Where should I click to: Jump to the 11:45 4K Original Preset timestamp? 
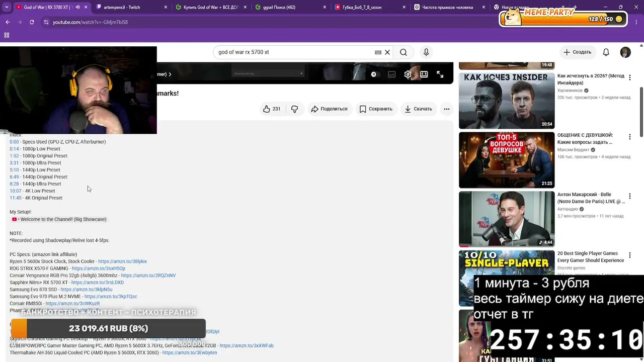click(x=16, y=198)
